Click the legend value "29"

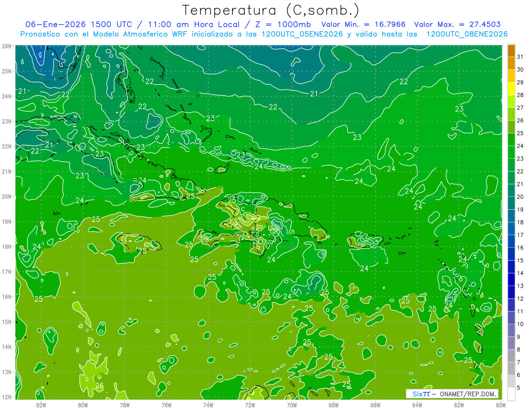click(520, 82)
